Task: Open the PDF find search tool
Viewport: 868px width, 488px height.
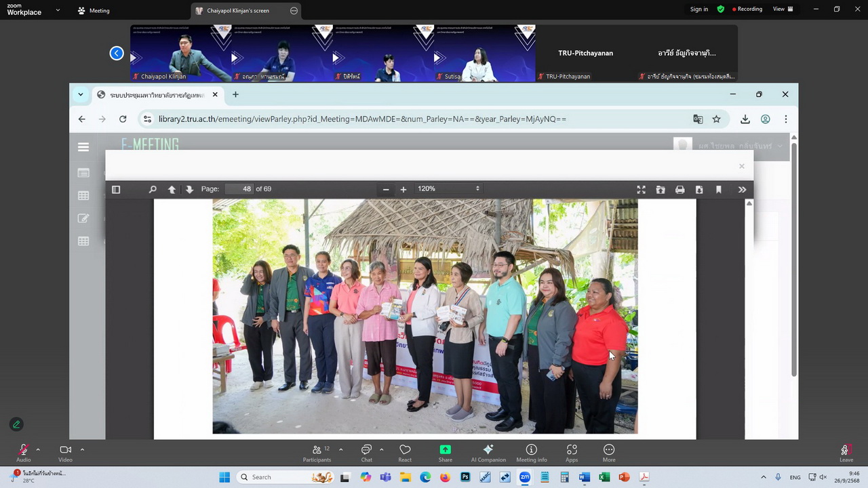Action: click(153, 189)
